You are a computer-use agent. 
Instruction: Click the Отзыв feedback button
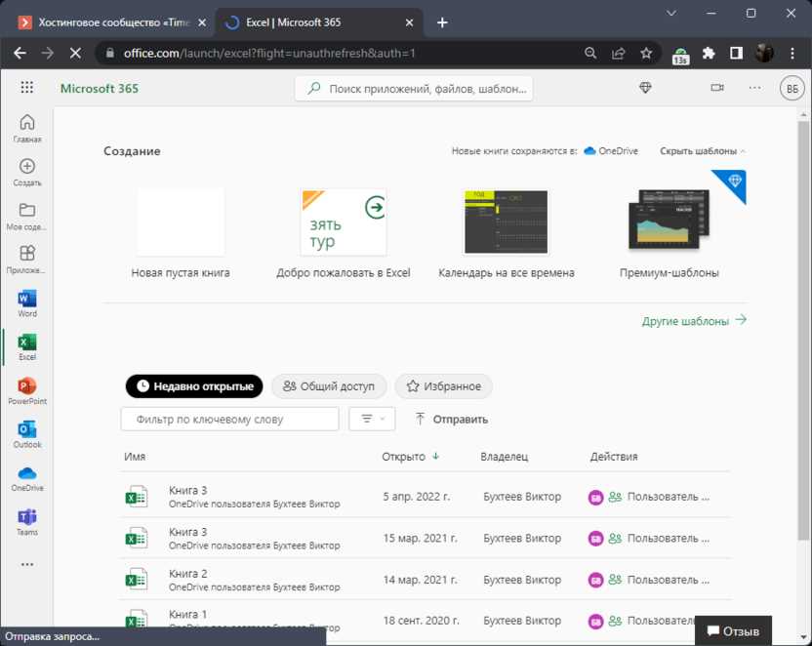[733, 631]
